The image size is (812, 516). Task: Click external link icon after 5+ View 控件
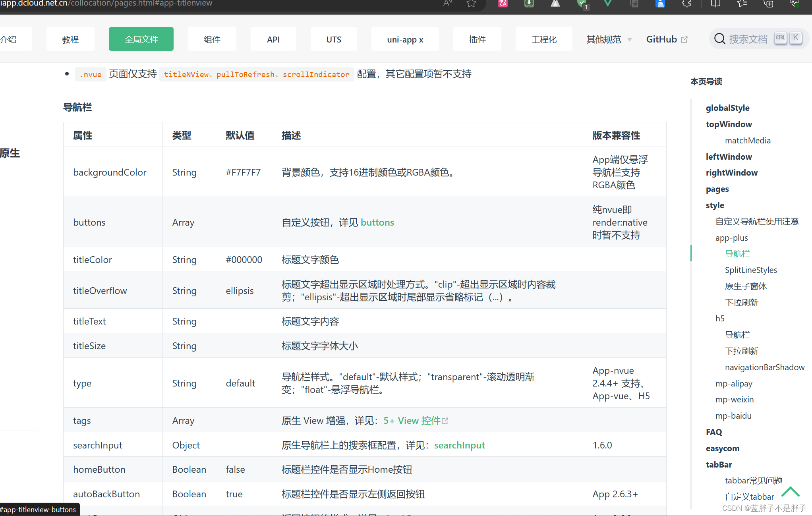click(x=445, y=421)
